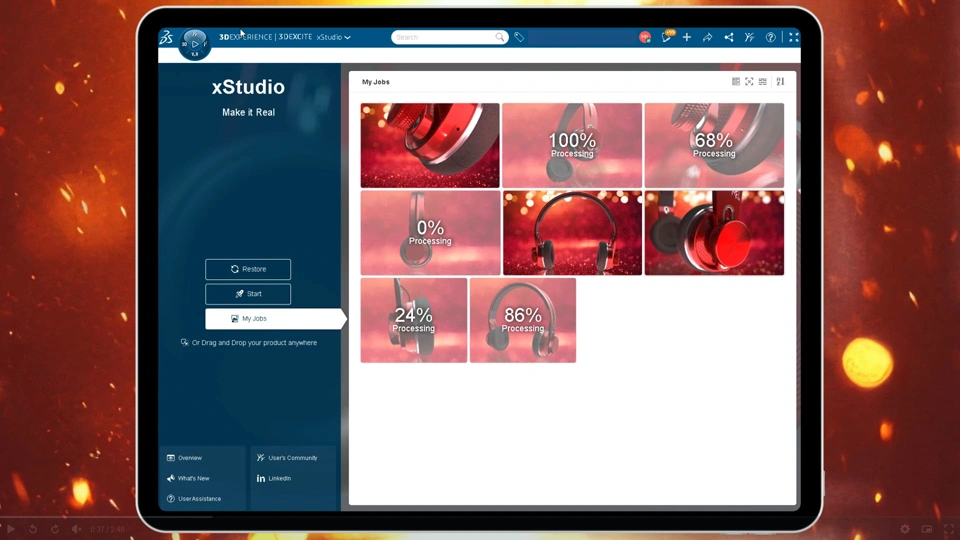Open front-view headphones finished render
Screen dimensions: 960x540
572,233
